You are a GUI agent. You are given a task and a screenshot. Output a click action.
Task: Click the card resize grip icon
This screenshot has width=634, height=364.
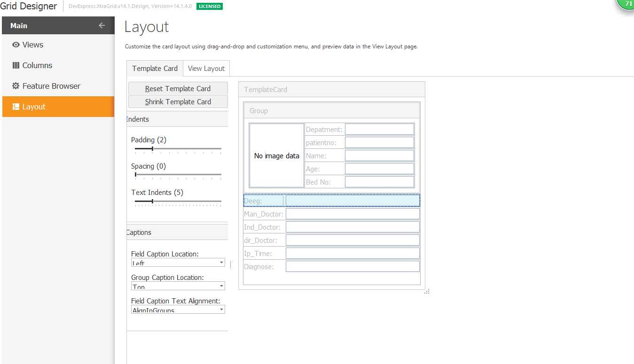tap(427, 292)
